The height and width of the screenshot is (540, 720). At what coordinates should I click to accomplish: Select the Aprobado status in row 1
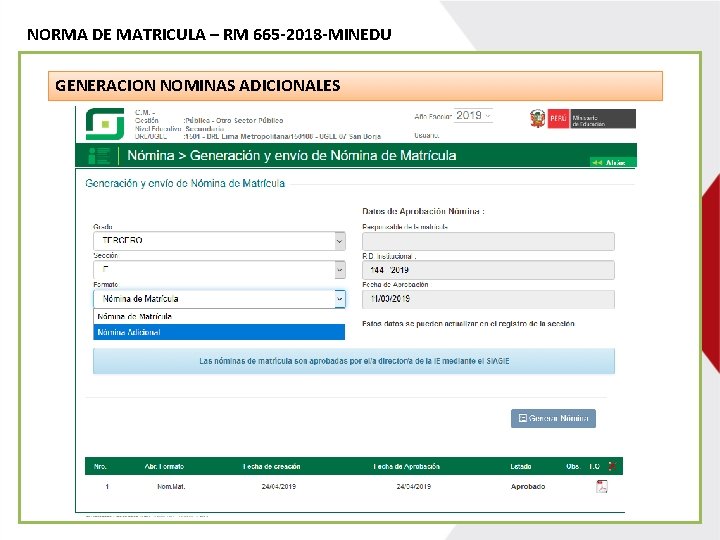click(528, 486)
